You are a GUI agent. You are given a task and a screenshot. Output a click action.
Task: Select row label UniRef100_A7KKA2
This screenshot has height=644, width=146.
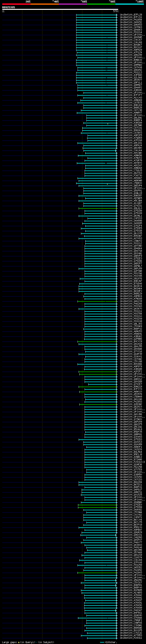click(x=131, y=595)
